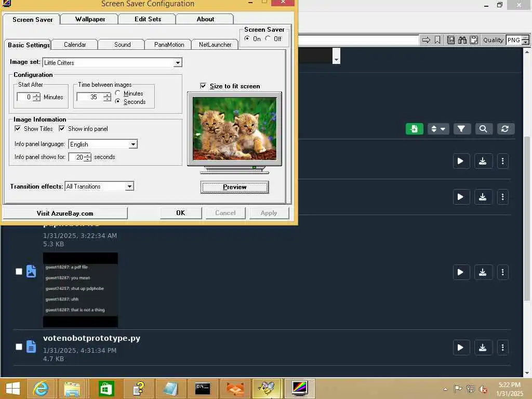Play the second file row

point(461,197)
